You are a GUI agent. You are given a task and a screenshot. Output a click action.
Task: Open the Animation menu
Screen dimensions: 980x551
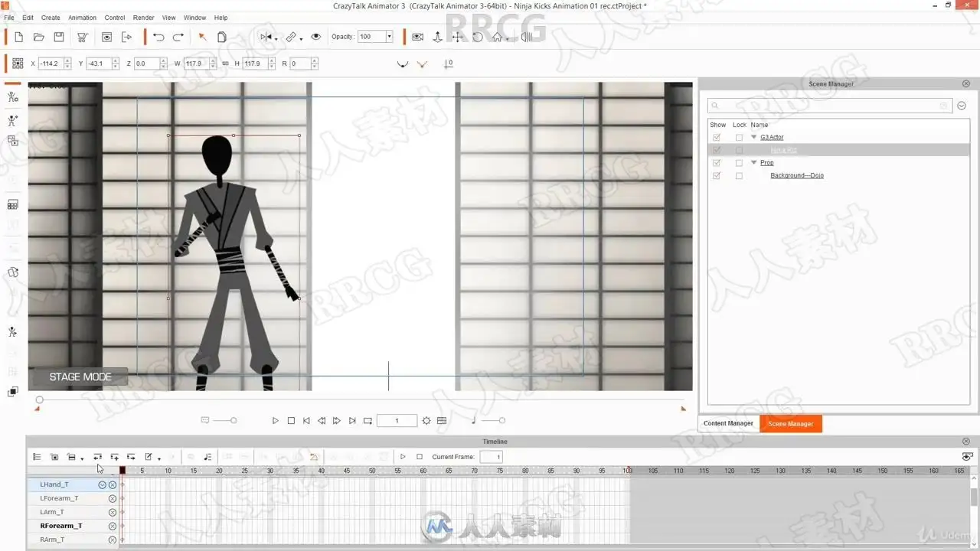click(82, 18)
